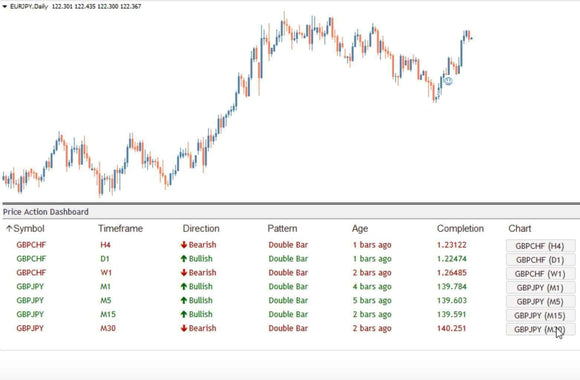Click the W1 timeframe cell
The height and width of the screenshot is (380, 580).
pyautogui.click(x=106, y=273)
